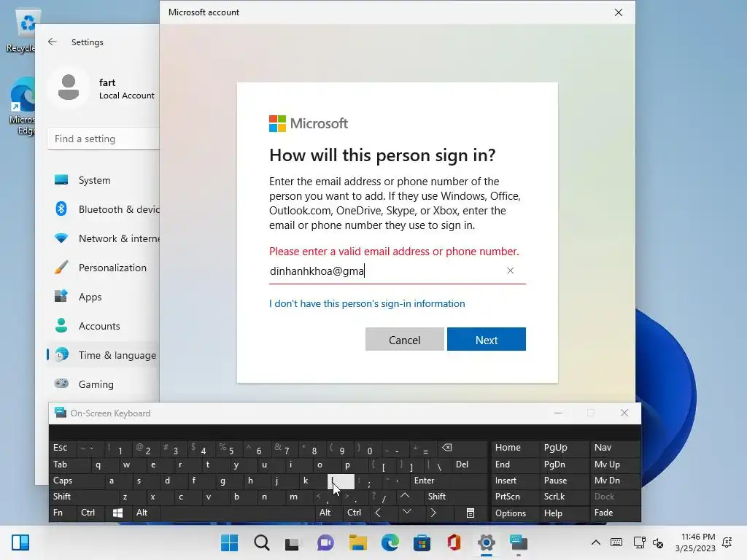Image resolution: width=747 pixels, height=560 pixels.
Task: Open Gaming in Settings sidebar
Action: [x=104, y=384]
